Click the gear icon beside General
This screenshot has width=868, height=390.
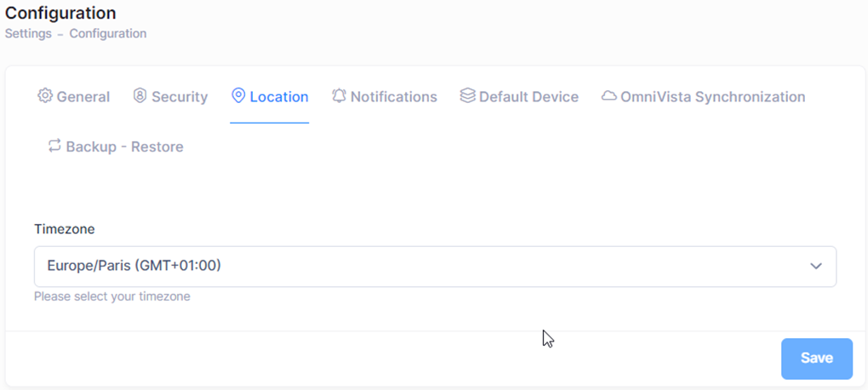click(x=45, y=95)
